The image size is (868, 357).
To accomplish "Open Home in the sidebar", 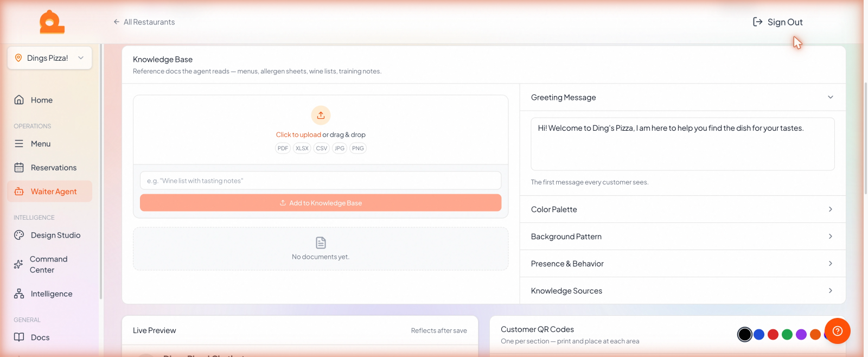I will point(49,100).
